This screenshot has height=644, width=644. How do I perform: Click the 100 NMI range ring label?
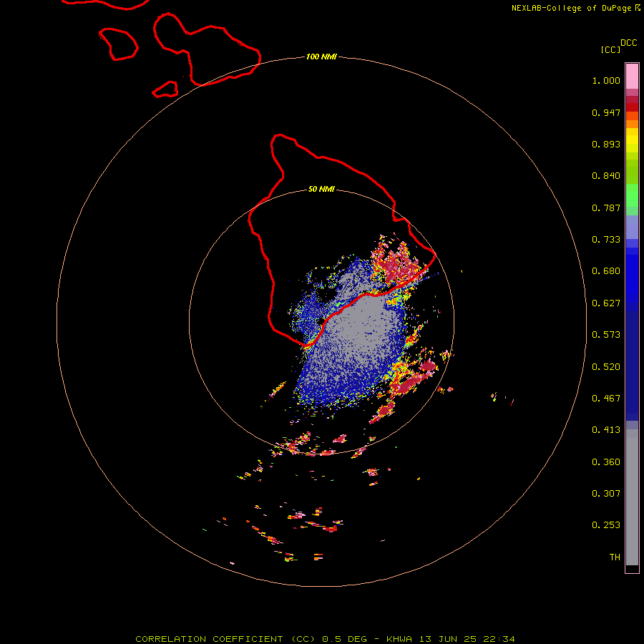pos(321,57)
